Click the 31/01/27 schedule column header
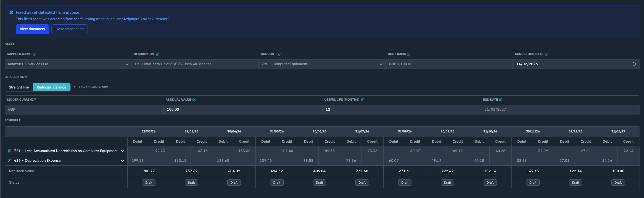Screen dimensions: 644x198 [618, 131]
